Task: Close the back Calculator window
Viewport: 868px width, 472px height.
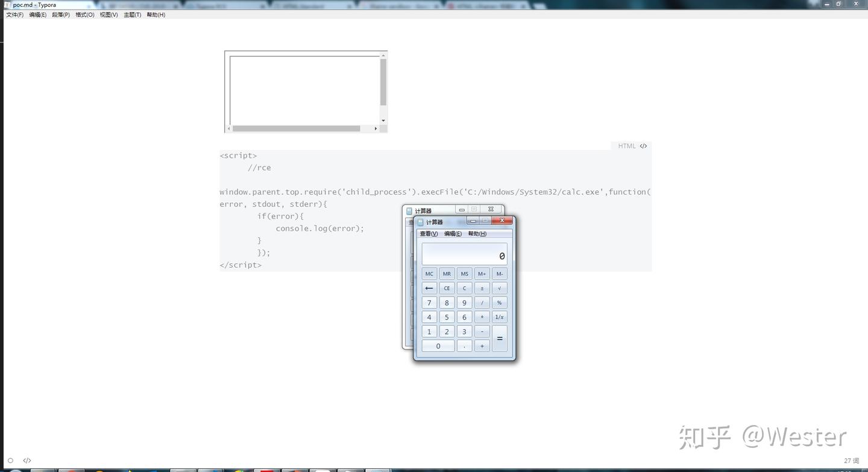Action: (491, 209)
